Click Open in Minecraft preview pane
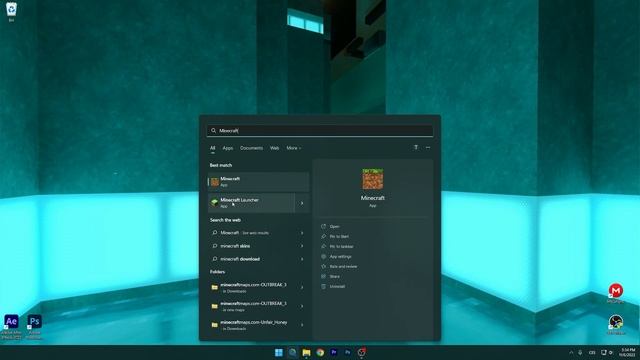The image size is (640, 360). click(x=334, y=227)
